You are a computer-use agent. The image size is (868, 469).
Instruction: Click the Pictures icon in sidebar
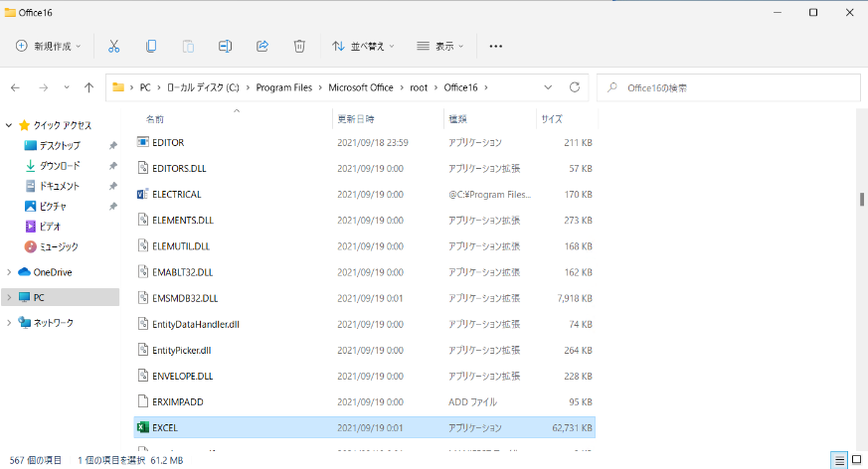31,206
